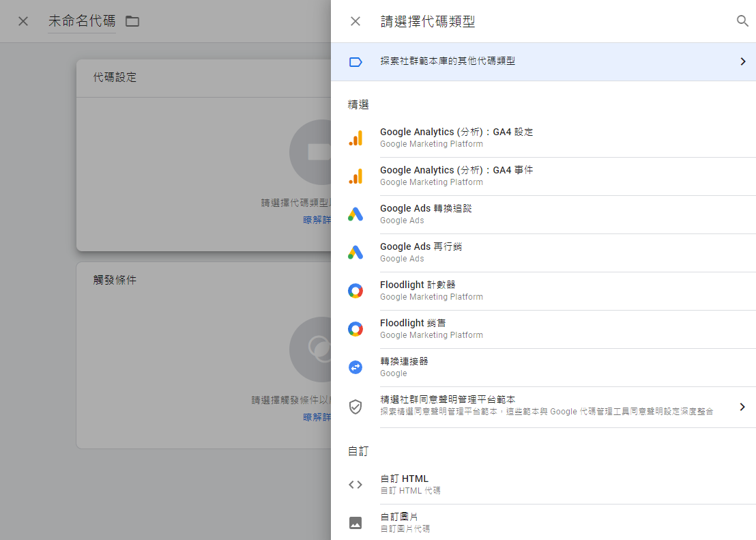Select 自訂 HTML tag type
This screenshot has width=756, height=540.
pos(543,485)
